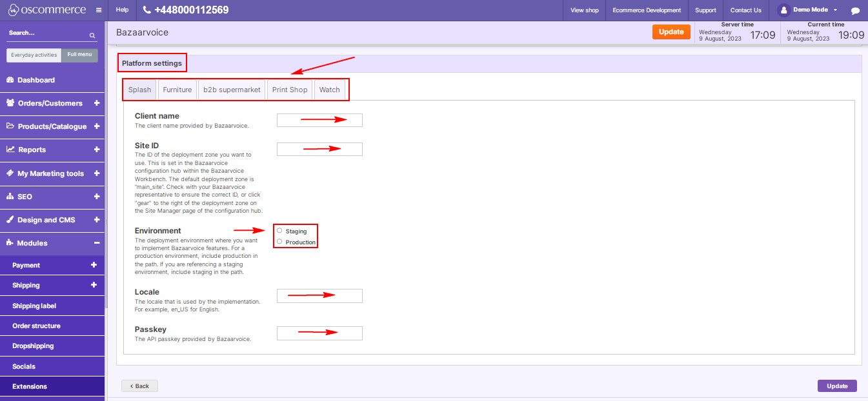Open Contact Us link
The image size is (868, 401).
click(746, 10)
